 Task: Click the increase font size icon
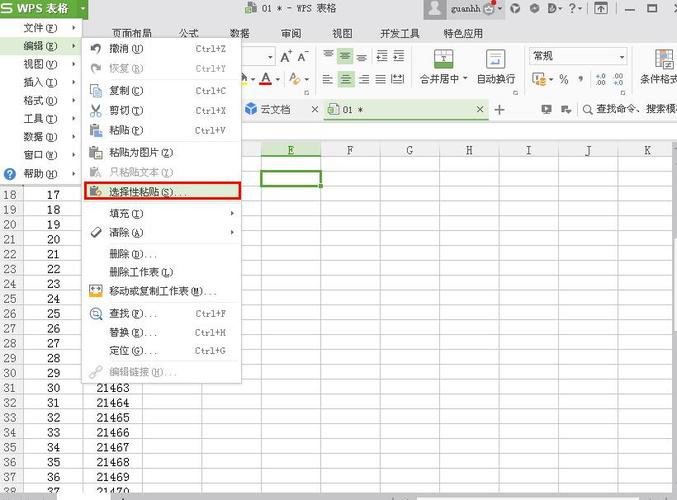286,57
